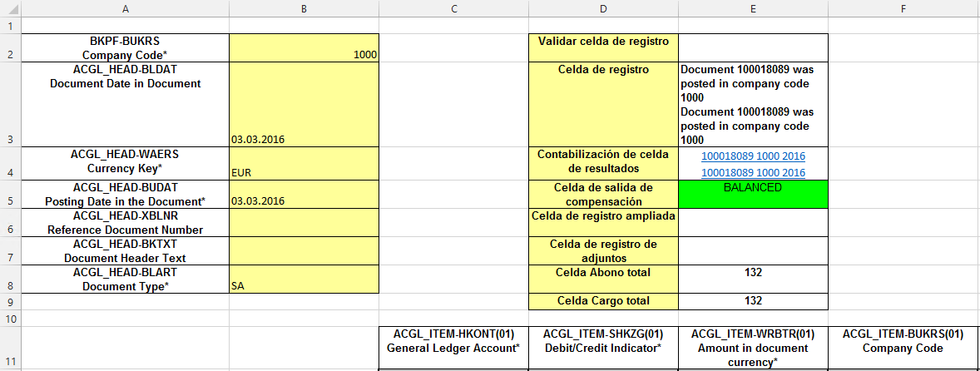
Task: Select row 10 header
Action: pos(10,319)
